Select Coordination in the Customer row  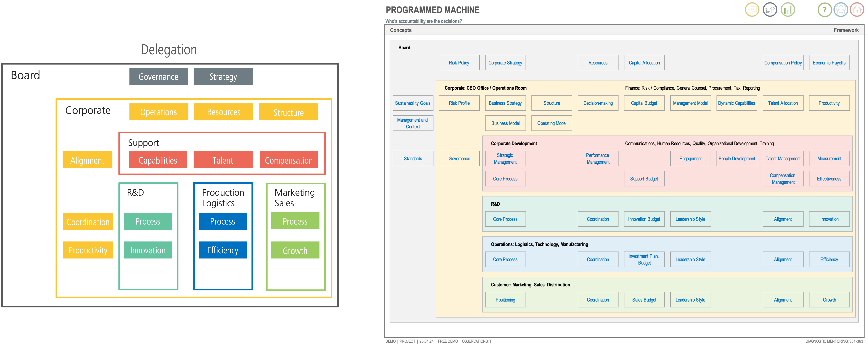click(x=598, y=300)
